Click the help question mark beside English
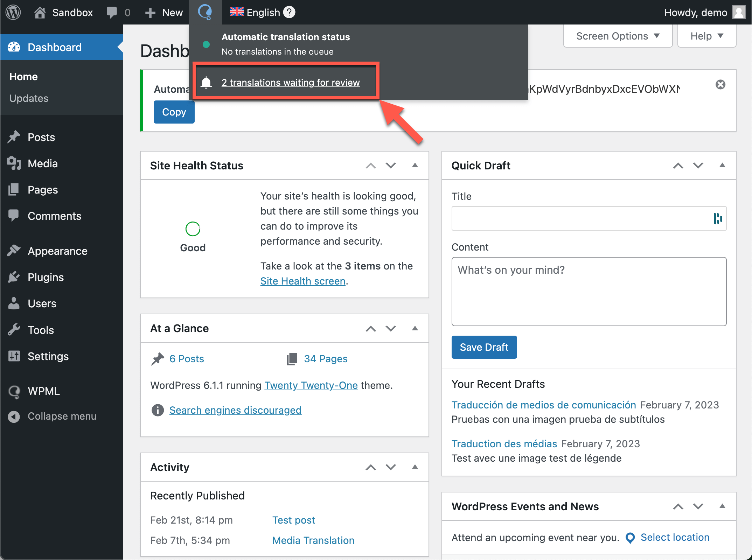The width and height of the screenshot is (752, 560). coord(289,12)
